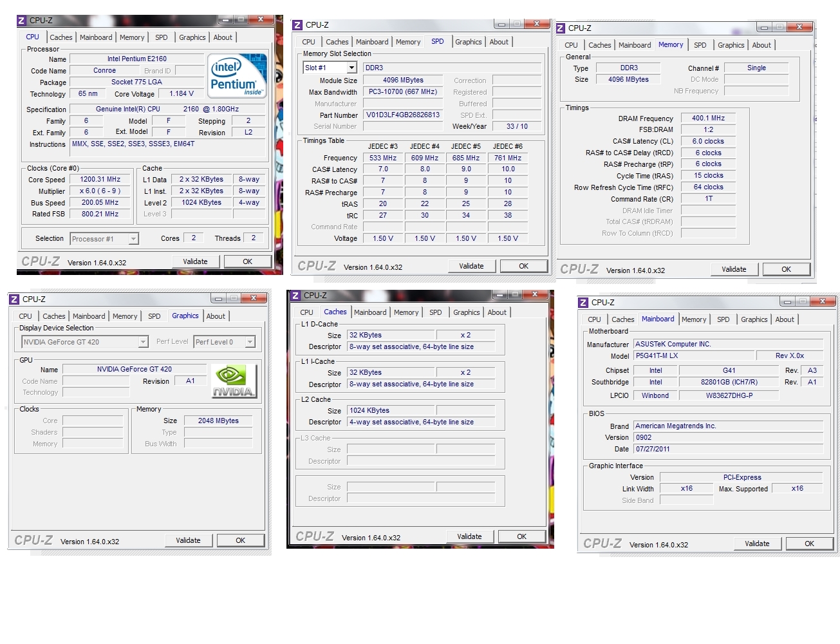Open Memory tab in SPD window
The image size is (840, 644).
tap(408, 42)
